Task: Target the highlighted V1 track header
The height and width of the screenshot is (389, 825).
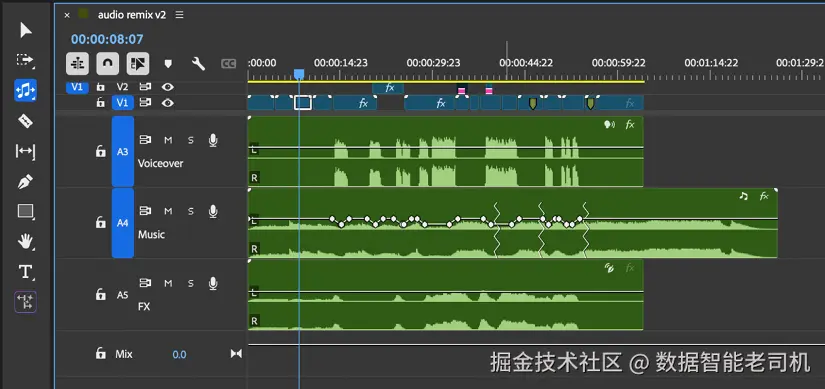Action: [122, 103]
